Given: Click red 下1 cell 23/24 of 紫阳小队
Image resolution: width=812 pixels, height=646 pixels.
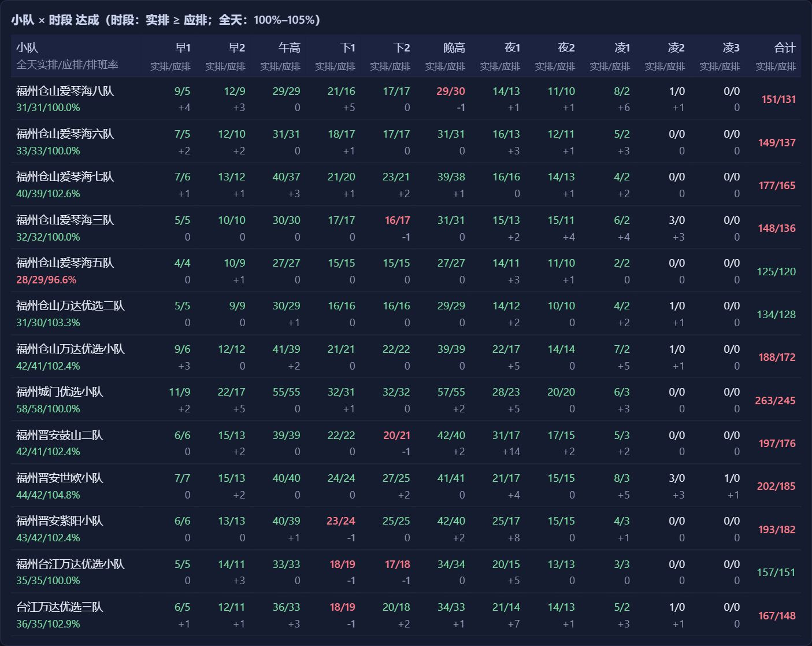Looking at the screenshot, I should click(x=341, y=521).
